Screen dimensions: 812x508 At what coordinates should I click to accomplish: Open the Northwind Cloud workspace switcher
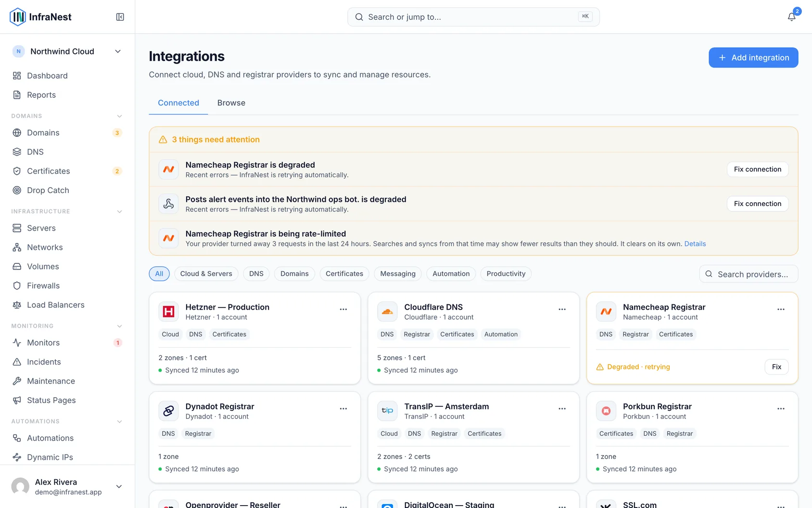click(67, 52)
